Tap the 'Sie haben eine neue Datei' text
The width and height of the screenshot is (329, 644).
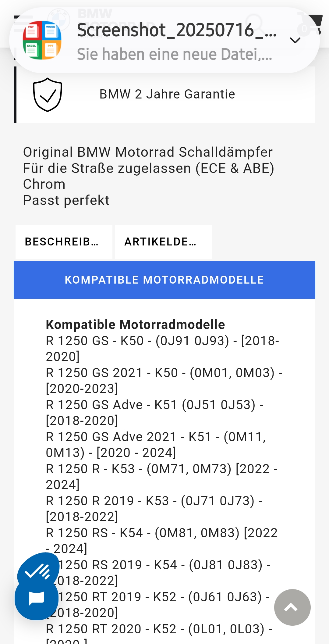tap(174, 54)
